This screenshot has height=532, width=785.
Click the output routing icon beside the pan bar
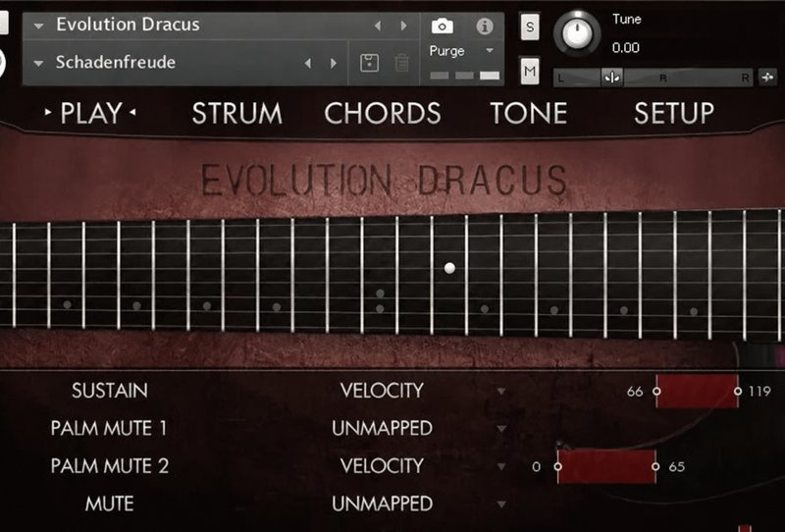(x=767, y=78)
